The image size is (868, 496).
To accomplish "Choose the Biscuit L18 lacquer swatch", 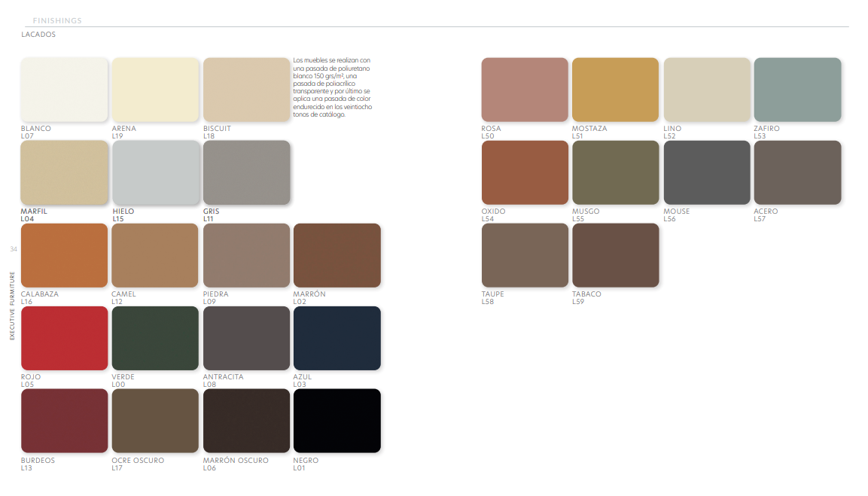I will (x=246, y=90).
